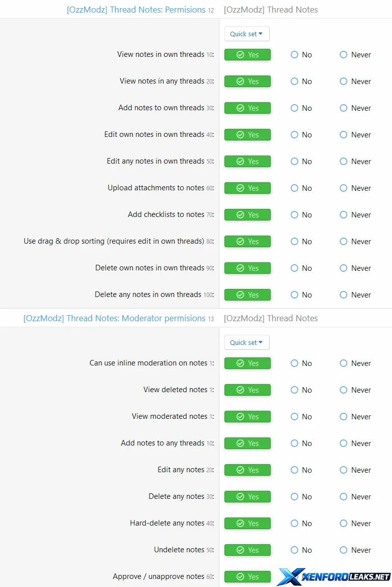This screenshot has width=392, height=587.
Task: Click green Yes for Upload attachments to notes
Action: pos(248,188)
